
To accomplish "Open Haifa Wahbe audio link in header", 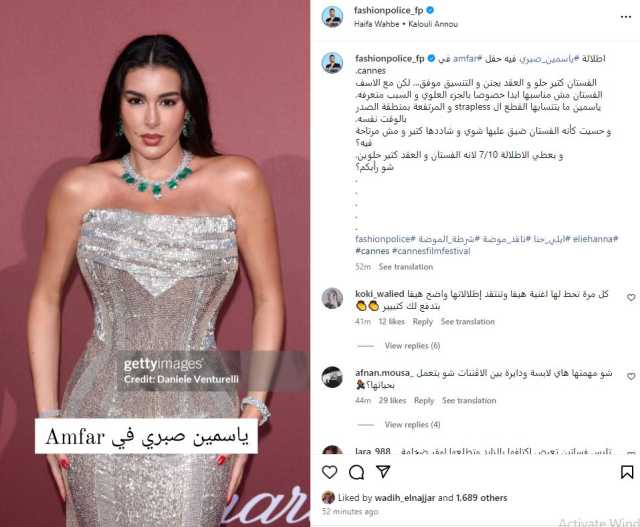I will click(x=376, y=24).
